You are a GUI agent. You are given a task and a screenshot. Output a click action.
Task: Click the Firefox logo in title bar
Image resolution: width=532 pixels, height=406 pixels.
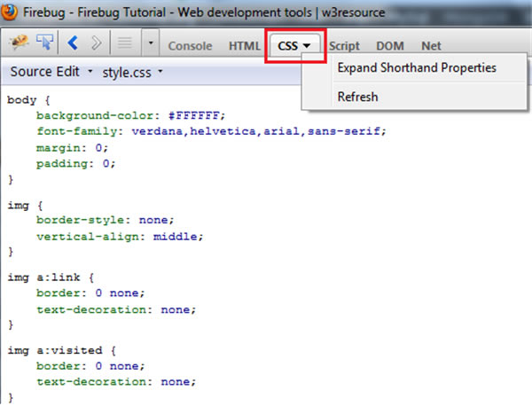click(x=9, y=12)
